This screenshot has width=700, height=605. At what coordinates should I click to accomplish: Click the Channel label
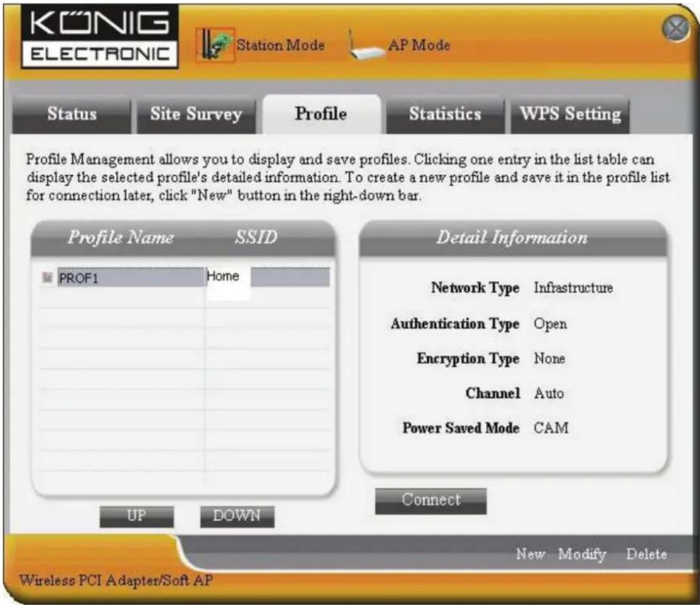click(493, 394)
